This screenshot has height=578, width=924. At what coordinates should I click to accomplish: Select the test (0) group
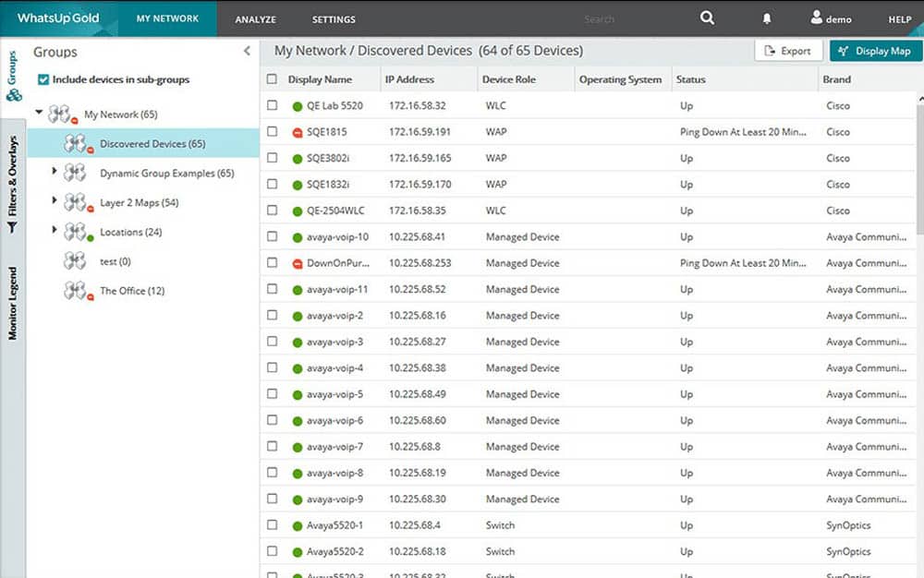click(115, 261)
